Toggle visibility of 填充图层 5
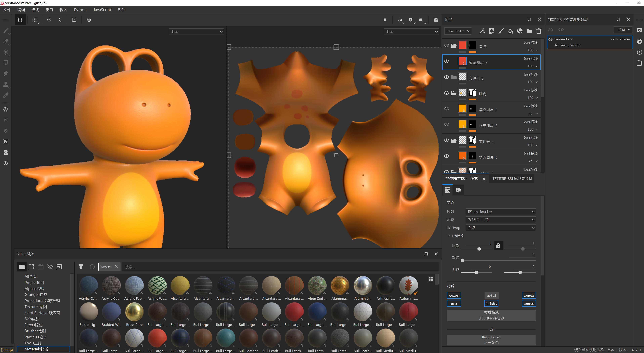The image size is (644, 353). point(447,156)
